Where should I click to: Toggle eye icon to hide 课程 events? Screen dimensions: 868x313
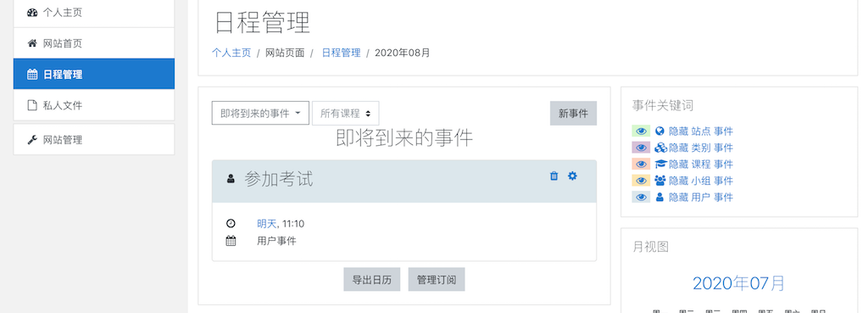(x=641, y=165)
